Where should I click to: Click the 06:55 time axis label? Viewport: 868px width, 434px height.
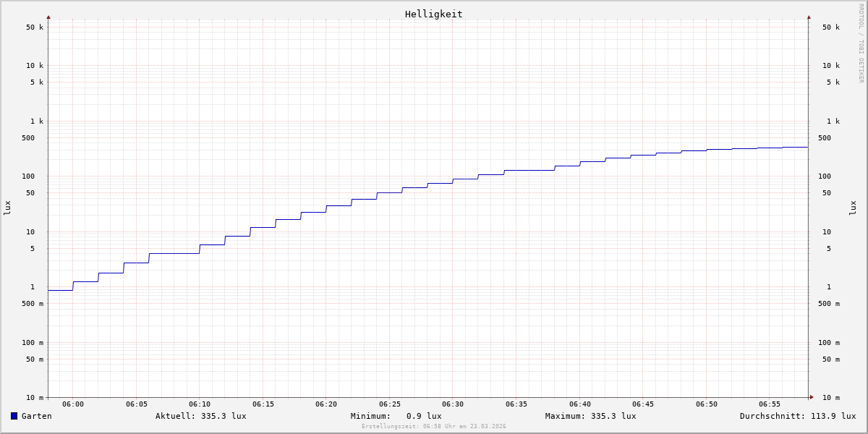click(770, 404)
